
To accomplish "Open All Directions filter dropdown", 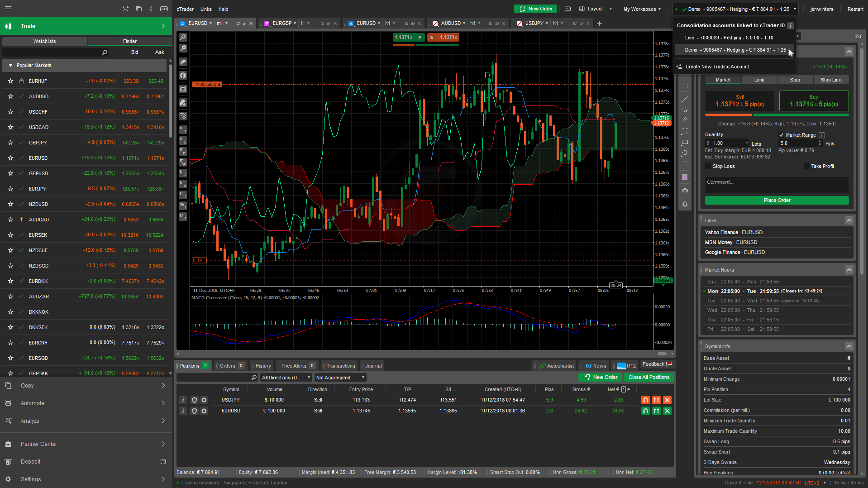I will click(x=286, y=378).
